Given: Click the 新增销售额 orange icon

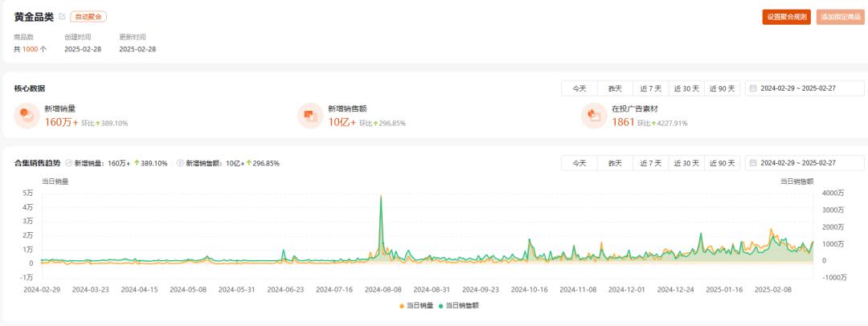Looking at the screenshot, I should [310, 116].
